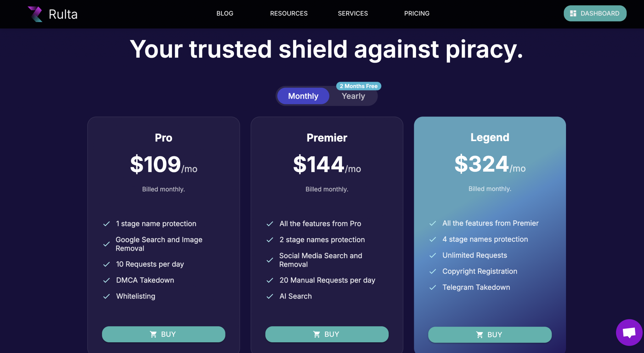
Task: Go to the Services page
Action: tap(353, 14)
